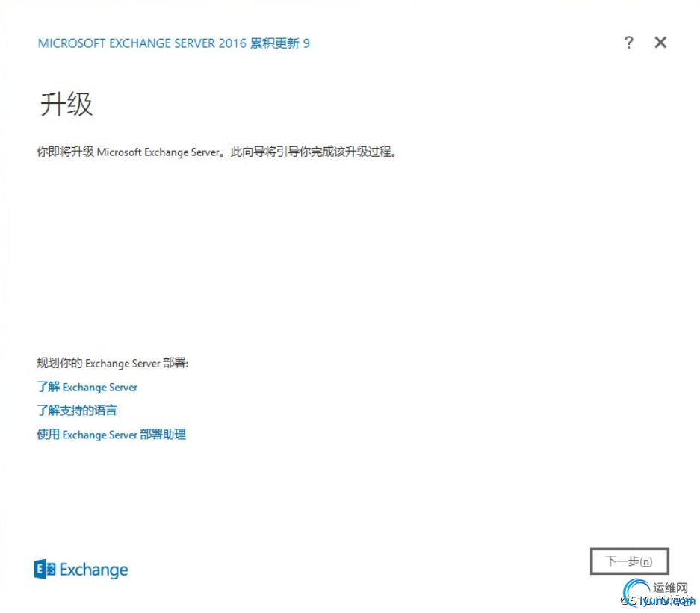This screenshot has height=613, width=700.
Task: Click the Microsoft Exchange Server 2016 累积更新 9 title
Action: 173,43
